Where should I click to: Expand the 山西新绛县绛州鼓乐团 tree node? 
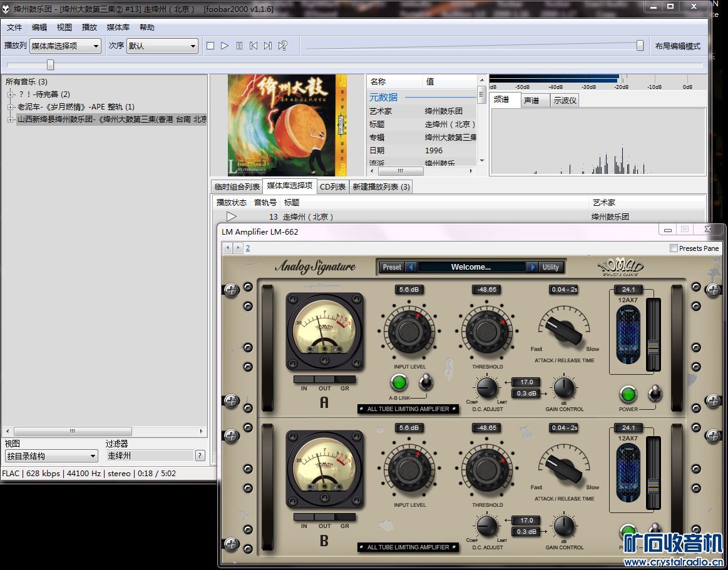(x=10, y=120)
